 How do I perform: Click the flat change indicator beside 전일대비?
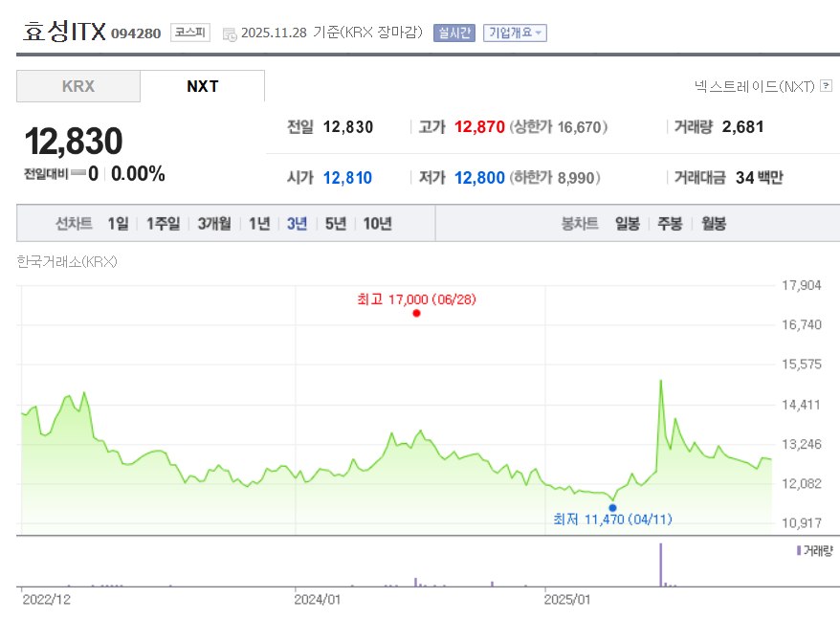pyautogui.click(x=78, y=172)
